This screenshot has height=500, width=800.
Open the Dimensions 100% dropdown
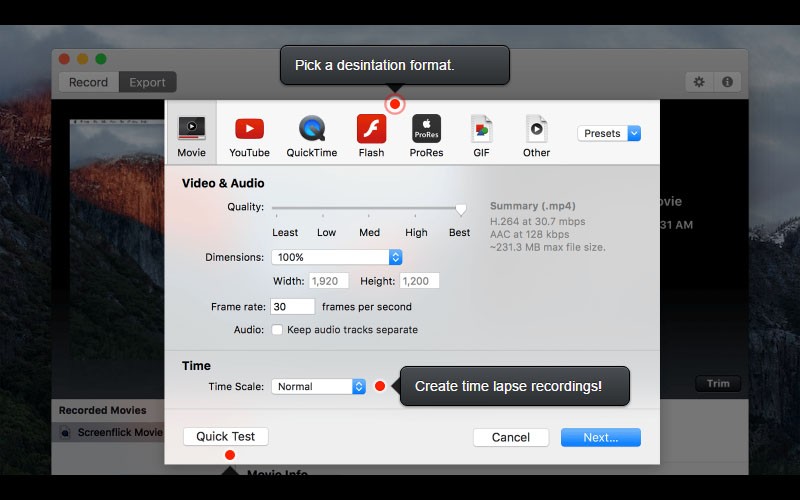point(337,257)
